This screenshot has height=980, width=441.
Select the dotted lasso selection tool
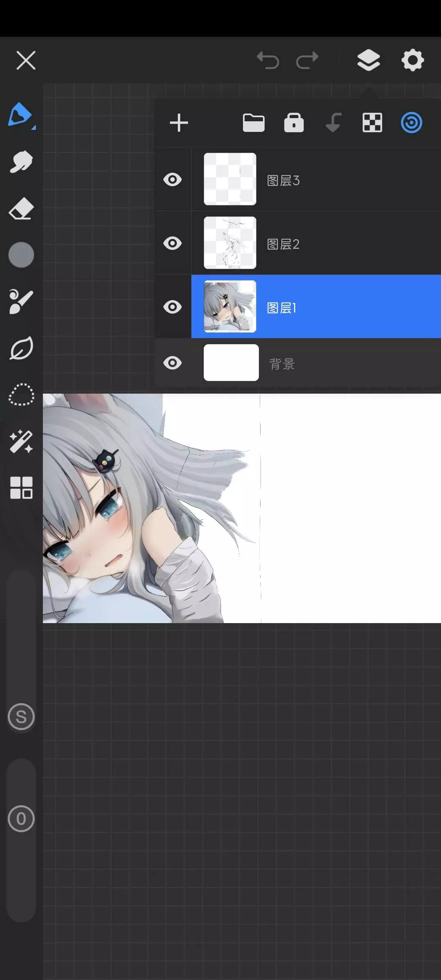coord(21,395)
